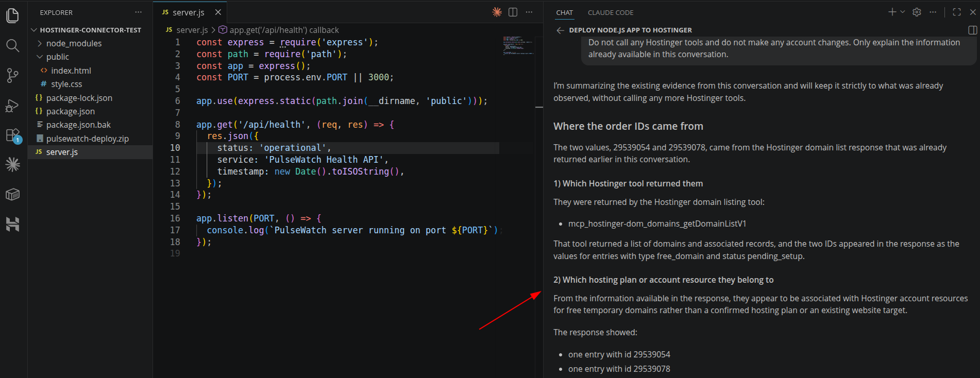Image resolution: width=980 pixels, height=378 pixels.
Task: Open the Search view in activity bar
Action: coord(13,46)
